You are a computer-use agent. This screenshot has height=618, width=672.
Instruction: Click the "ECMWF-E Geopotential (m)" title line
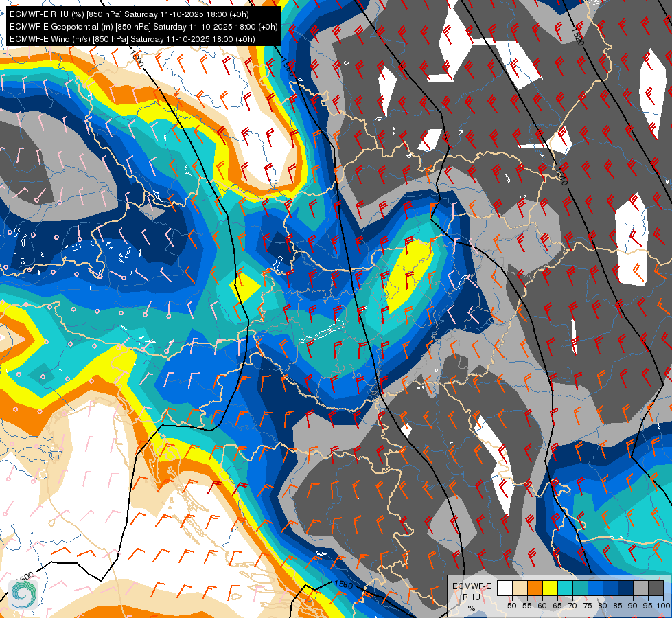pyautogui.click(x=143, y=27)
